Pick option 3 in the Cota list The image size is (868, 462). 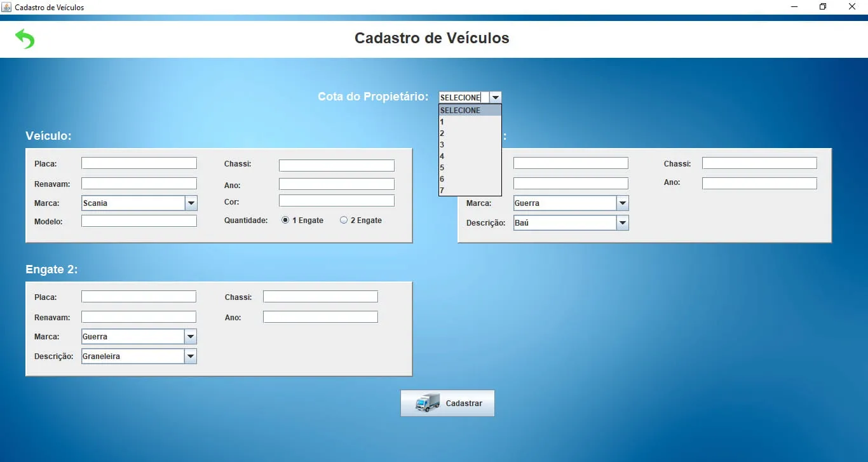point(470,145)
